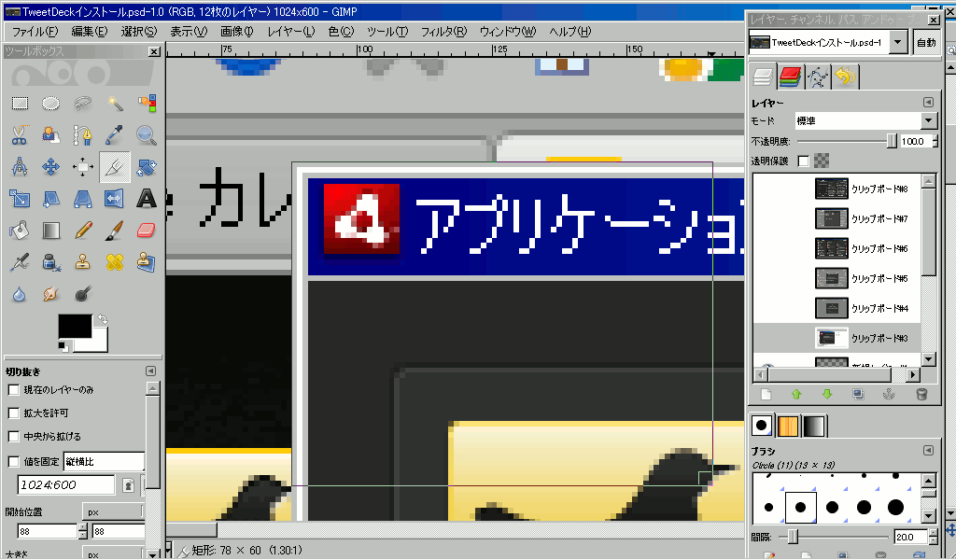Reset to default black and white colors
956x560 pixels.
[63, 346]
